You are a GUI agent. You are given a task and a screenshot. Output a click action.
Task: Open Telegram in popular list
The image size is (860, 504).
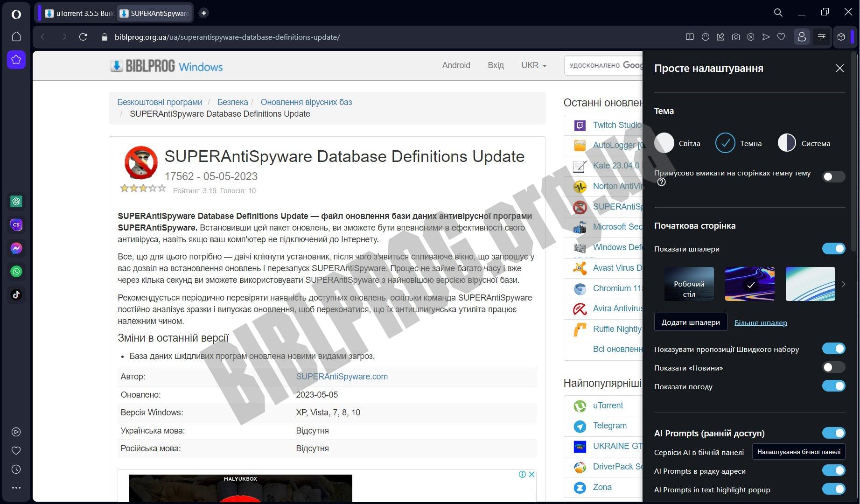pos(609,426)
